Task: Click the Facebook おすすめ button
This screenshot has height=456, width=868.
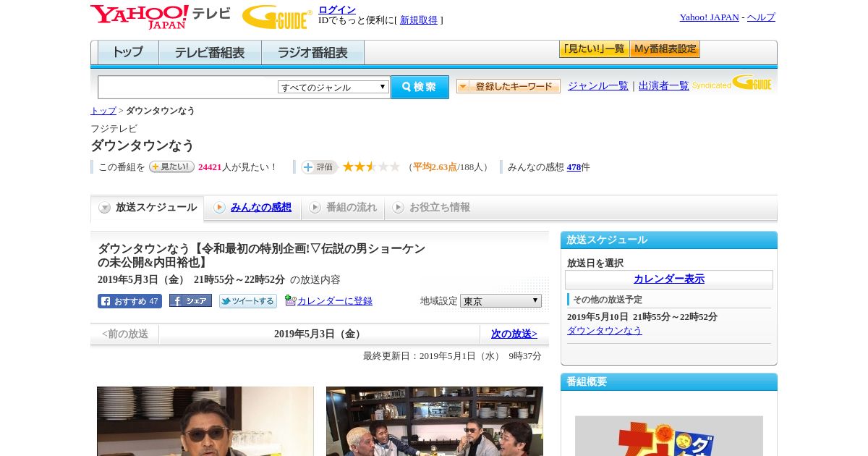Action: point(129,301)
